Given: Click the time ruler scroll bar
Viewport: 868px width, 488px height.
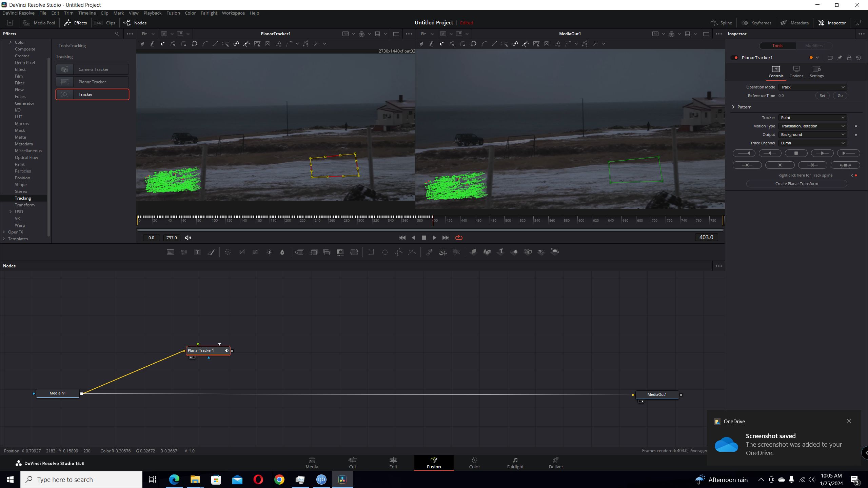Looking at the screenshot, I should coord(430,230).
